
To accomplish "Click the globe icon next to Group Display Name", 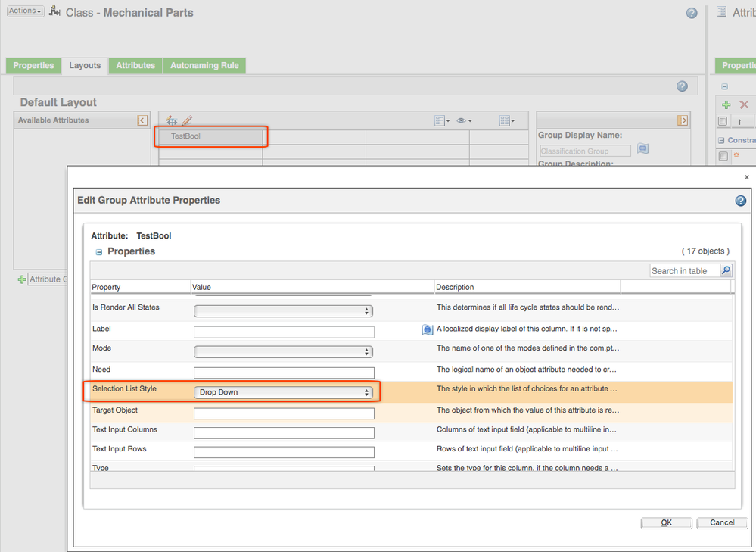I will point(642,149).
